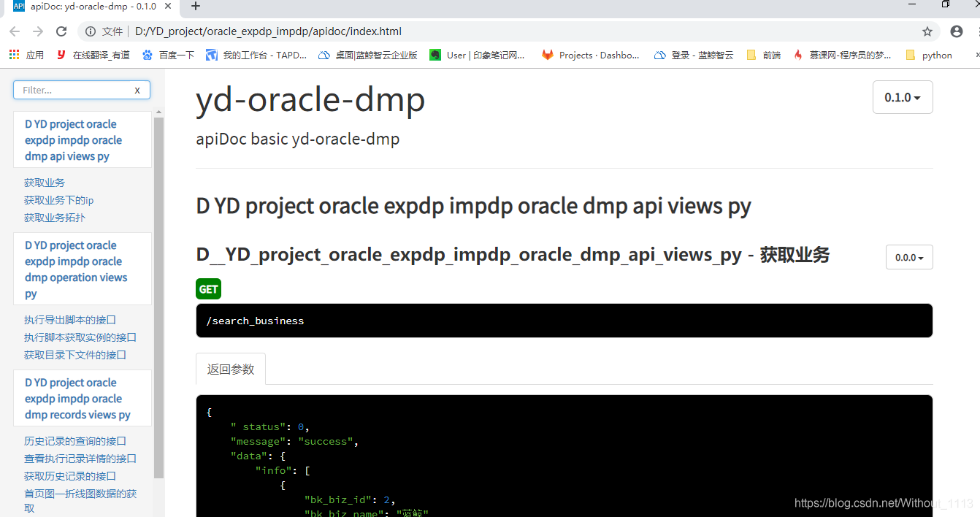Open the Chrome profile avatar icon
This screenshot has width=980, height=517.
(957, 31)
